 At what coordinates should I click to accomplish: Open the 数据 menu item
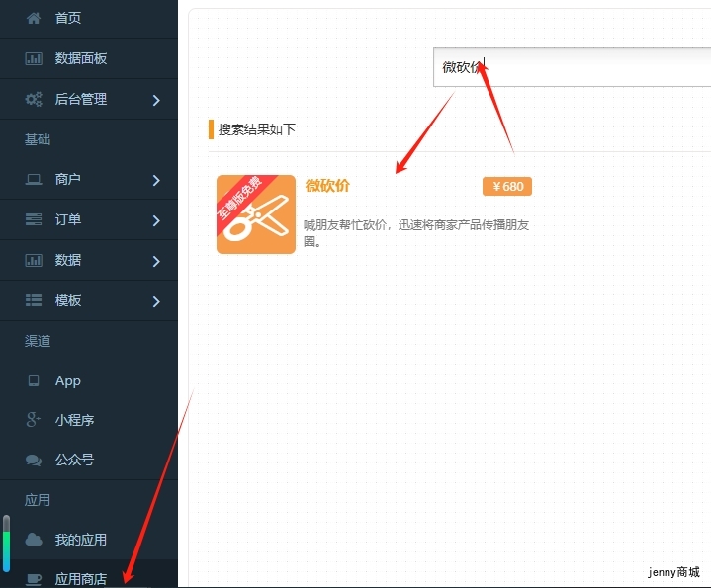[x=68, y=260]
